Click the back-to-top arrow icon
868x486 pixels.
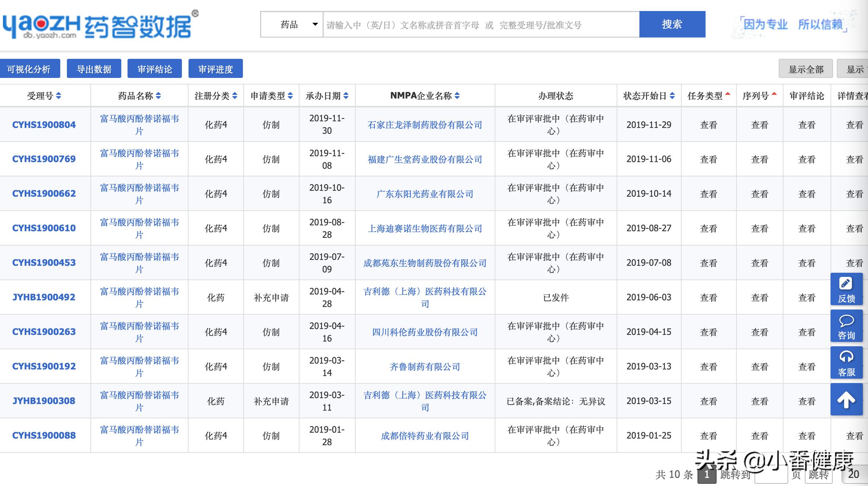click(x=847, y=399)
